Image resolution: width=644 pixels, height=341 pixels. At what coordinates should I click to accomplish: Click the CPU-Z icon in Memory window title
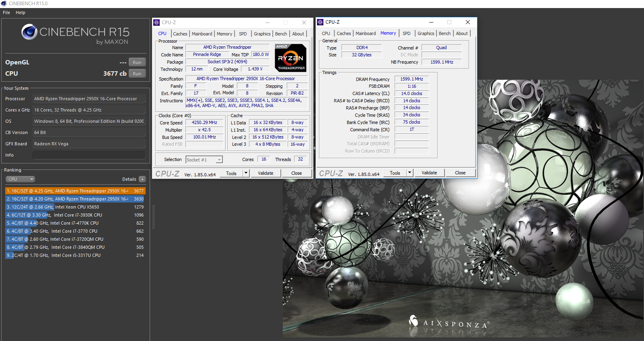(320, 22)
